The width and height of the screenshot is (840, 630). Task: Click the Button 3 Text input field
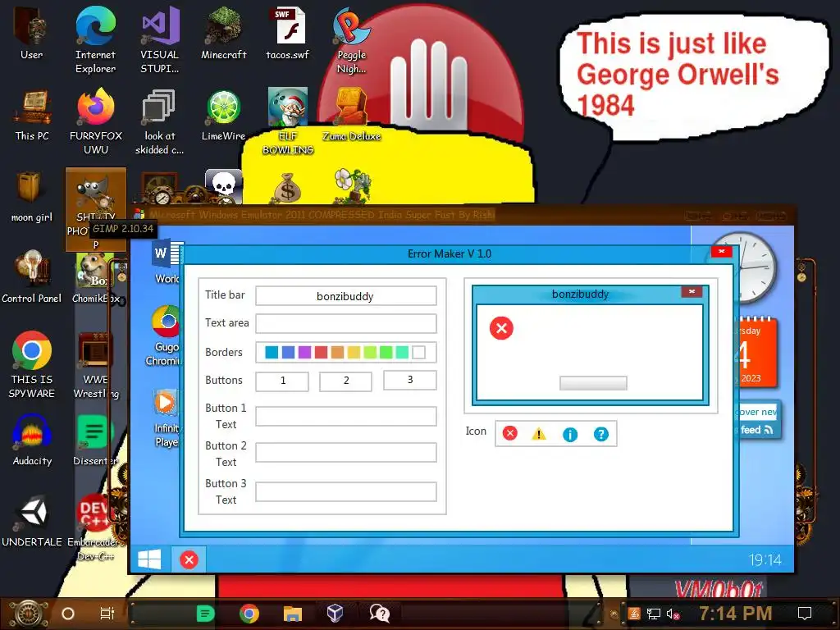(345, 491)
